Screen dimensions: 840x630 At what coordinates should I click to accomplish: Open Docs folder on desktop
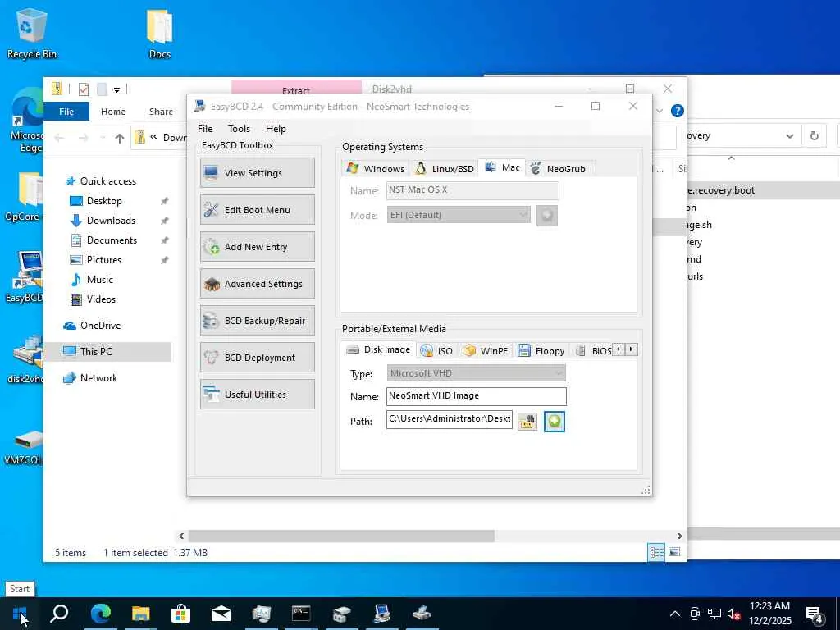tap(160, 33)
